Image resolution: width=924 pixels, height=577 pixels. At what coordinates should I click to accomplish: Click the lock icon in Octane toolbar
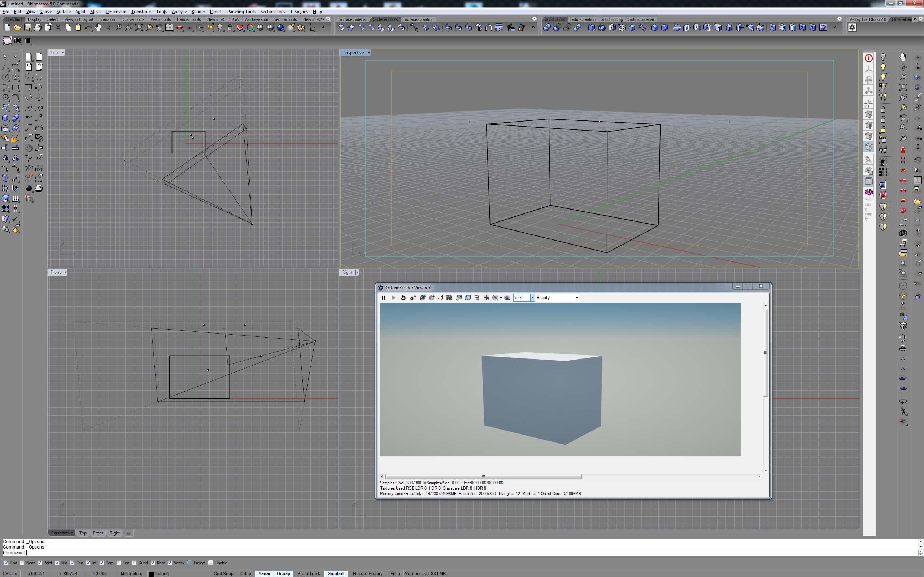476,298
